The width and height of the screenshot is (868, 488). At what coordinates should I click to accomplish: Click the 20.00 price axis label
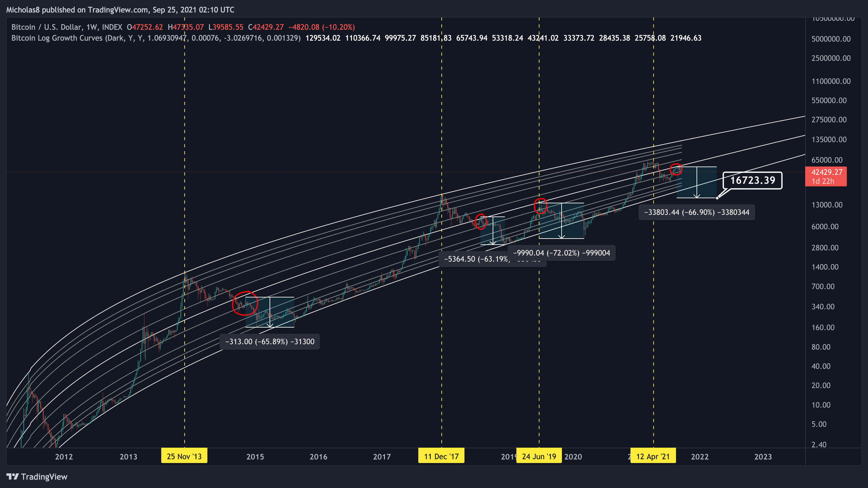click(x=821, y=385)
